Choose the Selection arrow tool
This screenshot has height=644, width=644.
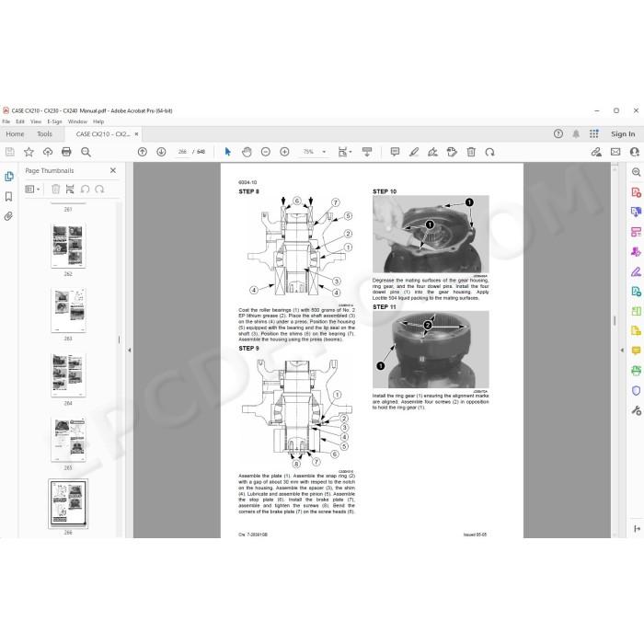pos(227,152)
